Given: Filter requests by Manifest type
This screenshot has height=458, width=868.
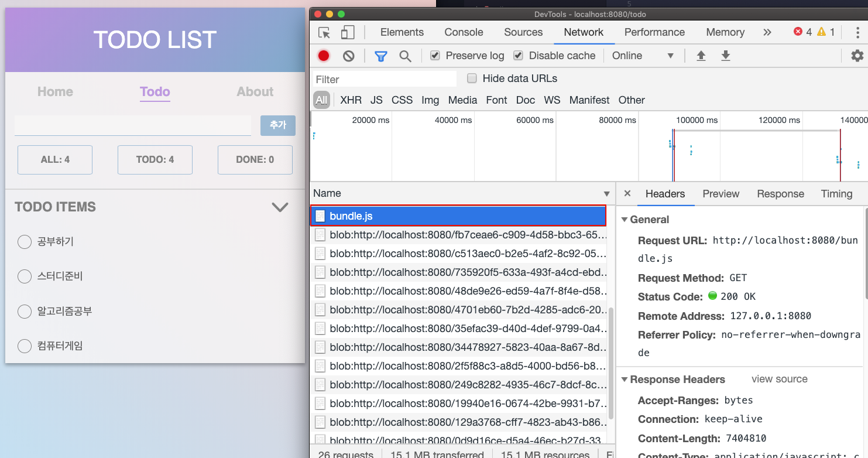Looking at the screenshot, I should (x=589, y=100).
